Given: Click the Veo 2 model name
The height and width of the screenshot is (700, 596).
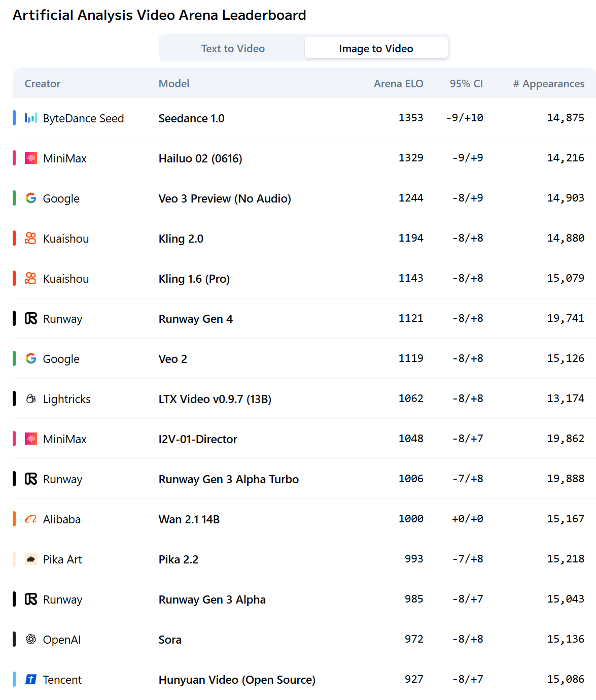Looking at the screenshot, I should (x=173, y=359).
